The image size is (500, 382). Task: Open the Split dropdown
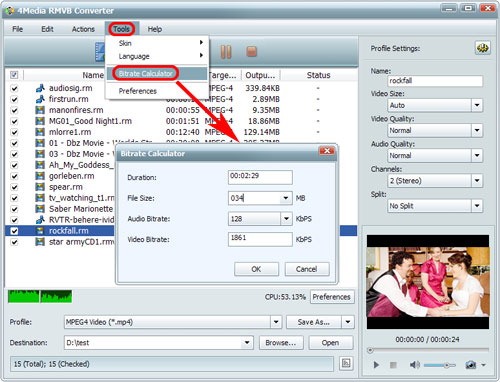[477, 206]
